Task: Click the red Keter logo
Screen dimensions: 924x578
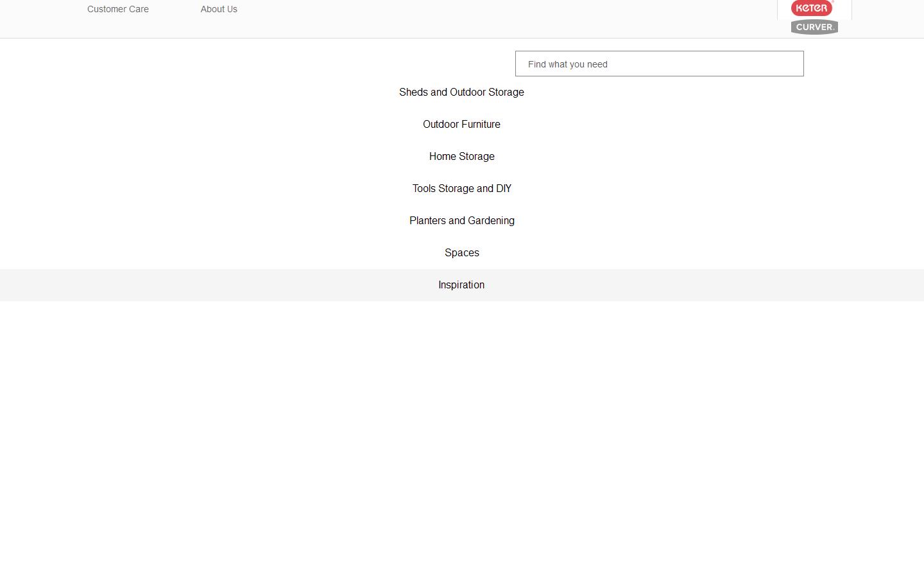Action: pos(812,8)
